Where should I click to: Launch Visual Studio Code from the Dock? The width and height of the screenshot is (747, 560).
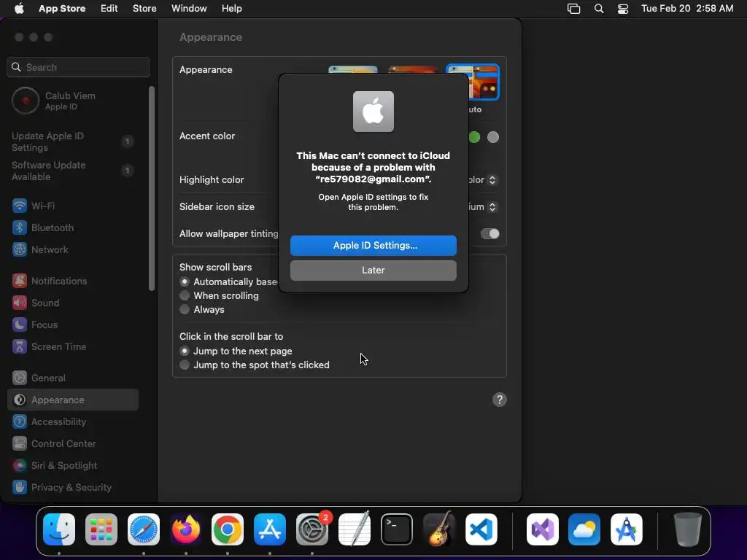pyautogui.click(x=481, y=529)
